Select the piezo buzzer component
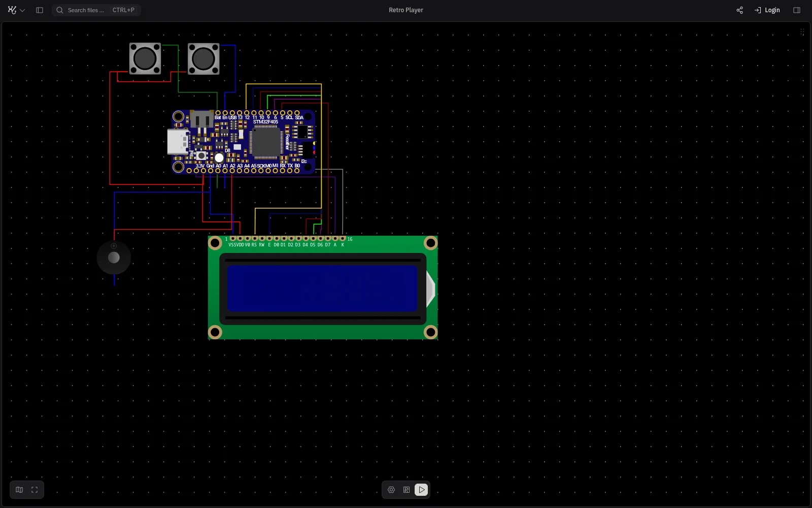812x508 pixels. point(114,258)
